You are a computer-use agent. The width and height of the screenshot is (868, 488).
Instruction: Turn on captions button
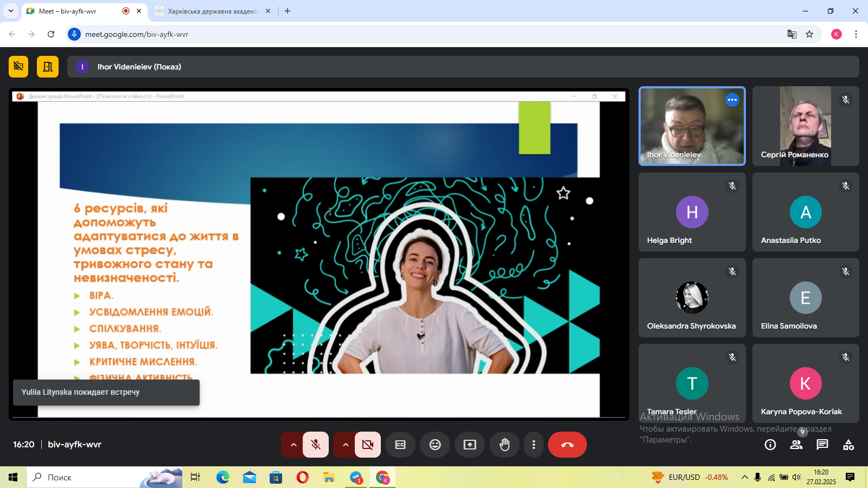point(400,445)
